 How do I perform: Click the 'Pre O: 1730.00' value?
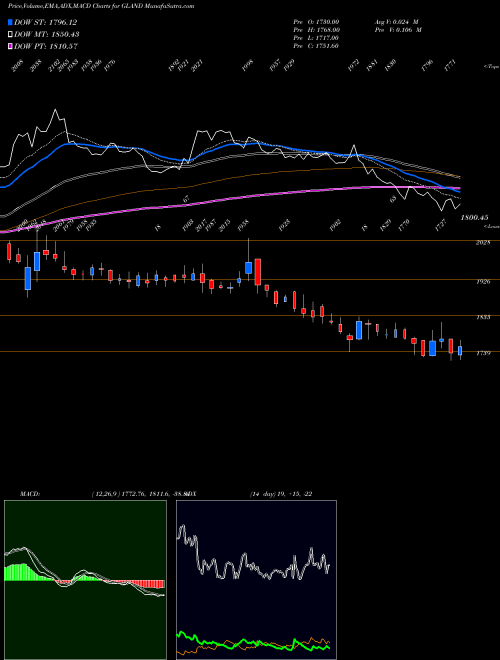coord(316,22)
